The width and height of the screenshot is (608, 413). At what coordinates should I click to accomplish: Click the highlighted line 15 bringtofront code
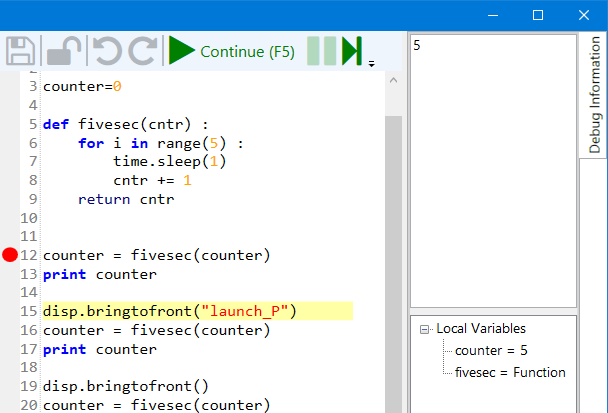(x=170, y=311)
